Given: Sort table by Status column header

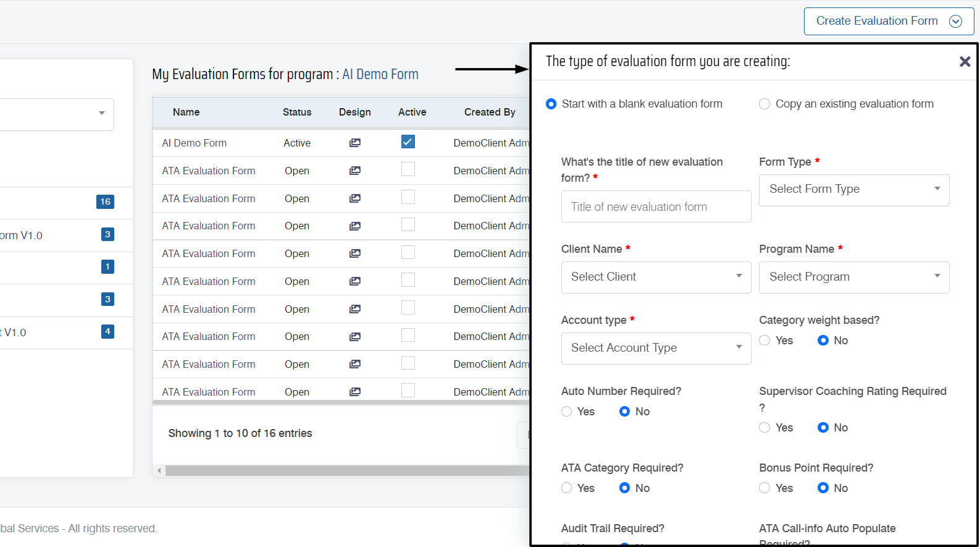Looking at the screenshot, I should 296,112.
